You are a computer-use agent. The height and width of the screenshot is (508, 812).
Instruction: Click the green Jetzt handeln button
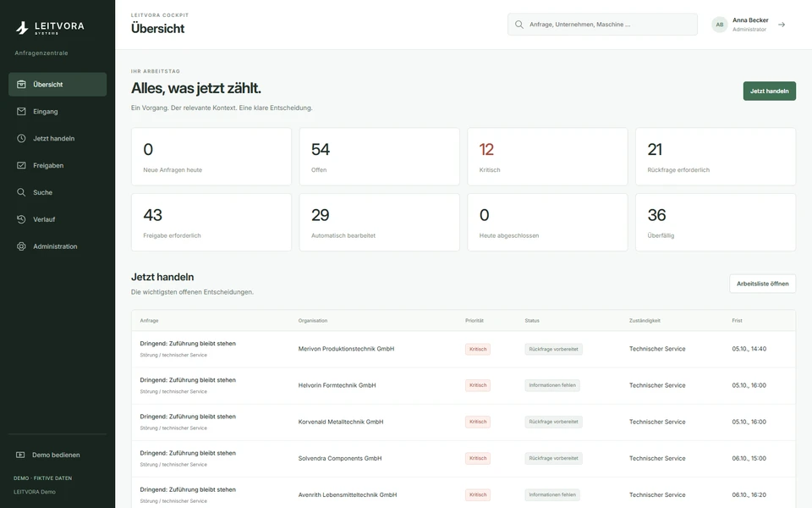click(769, 91)
